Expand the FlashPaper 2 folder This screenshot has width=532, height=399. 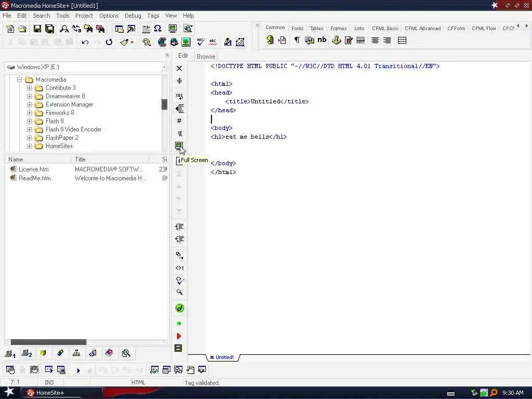pyautogui.click(x=30, y=138)
